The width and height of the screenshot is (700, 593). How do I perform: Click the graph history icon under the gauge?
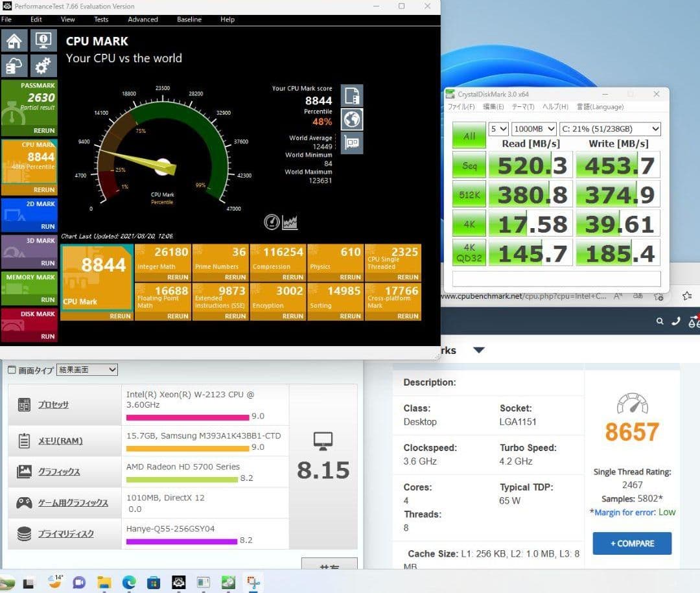point(290,222)
